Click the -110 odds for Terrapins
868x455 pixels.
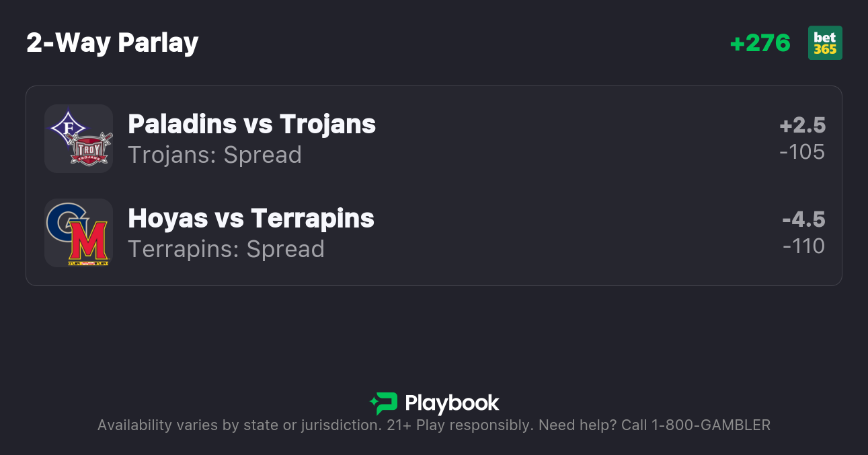point(803,246)
